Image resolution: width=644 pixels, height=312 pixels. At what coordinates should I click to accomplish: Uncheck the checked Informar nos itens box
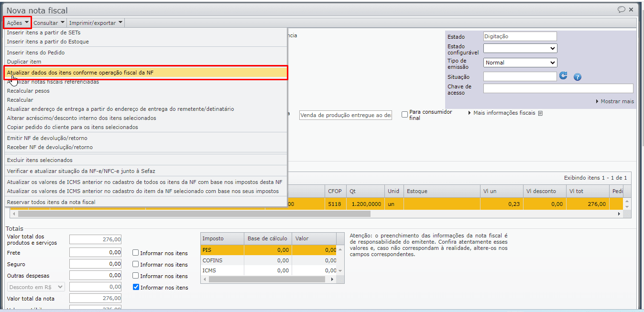point(136,287)
